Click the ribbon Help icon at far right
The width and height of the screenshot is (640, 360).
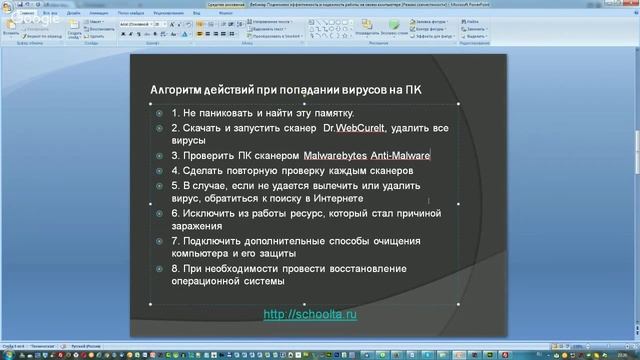pos(636,13)
